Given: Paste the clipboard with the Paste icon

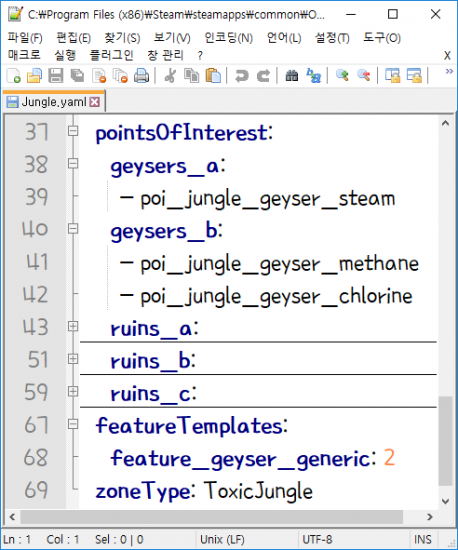Looking at the screenshot, I should [213, 75].
